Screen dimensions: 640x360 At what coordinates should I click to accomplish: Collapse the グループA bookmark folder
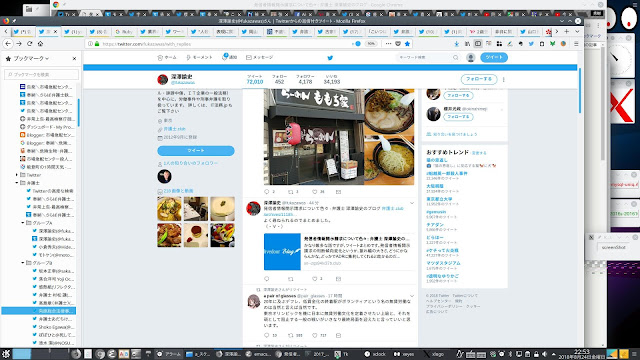23,223
